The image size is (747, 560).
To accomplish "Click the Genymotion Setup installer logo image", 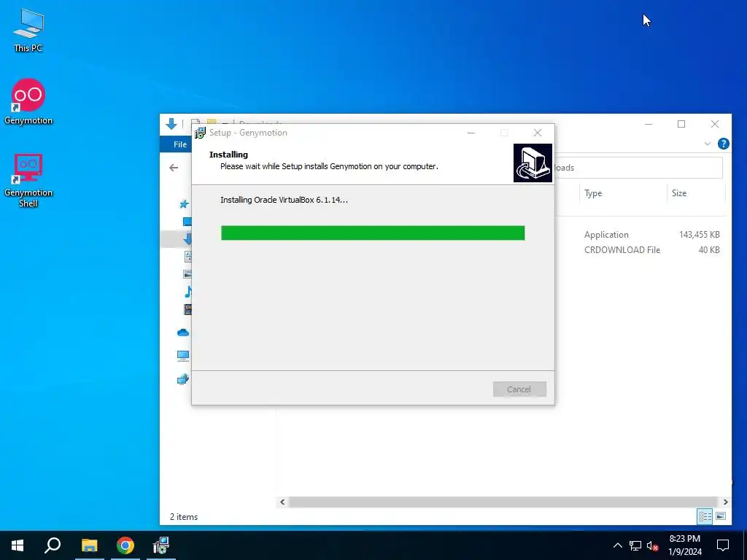I will (533, 163).
